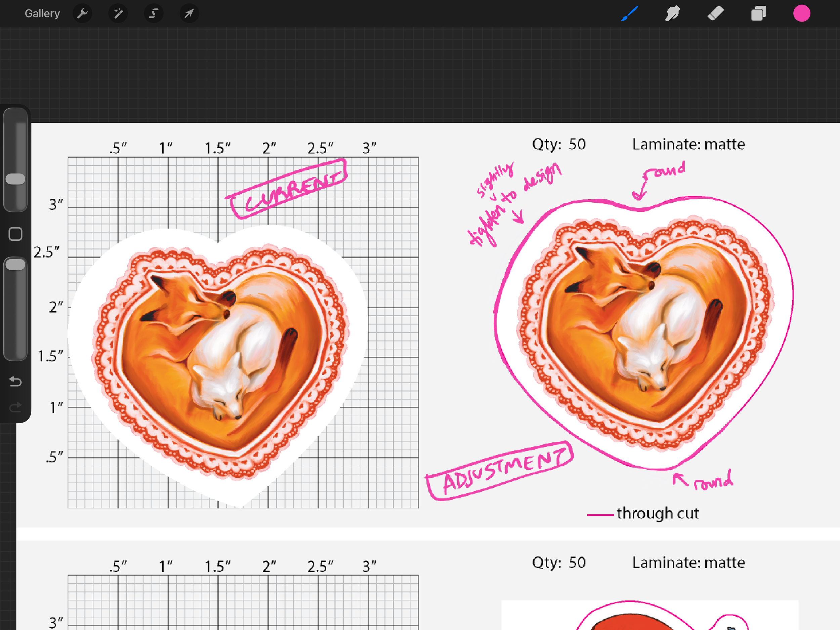Screen dimensions: 840x630
Task: Select the Eraser tool
Action: point(715,14)
